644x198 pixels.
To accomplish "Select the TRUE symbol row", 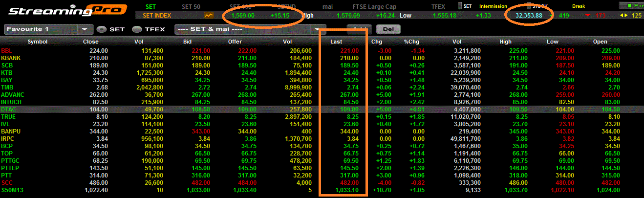I will point(322,117).
